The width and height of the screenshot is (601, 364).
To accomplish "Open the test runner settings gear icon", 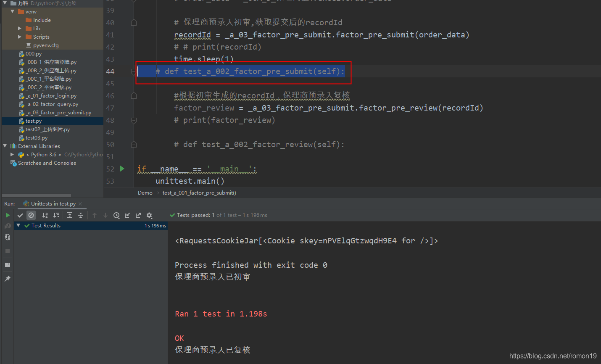I will pyautogui.click(x=149, y=215).
